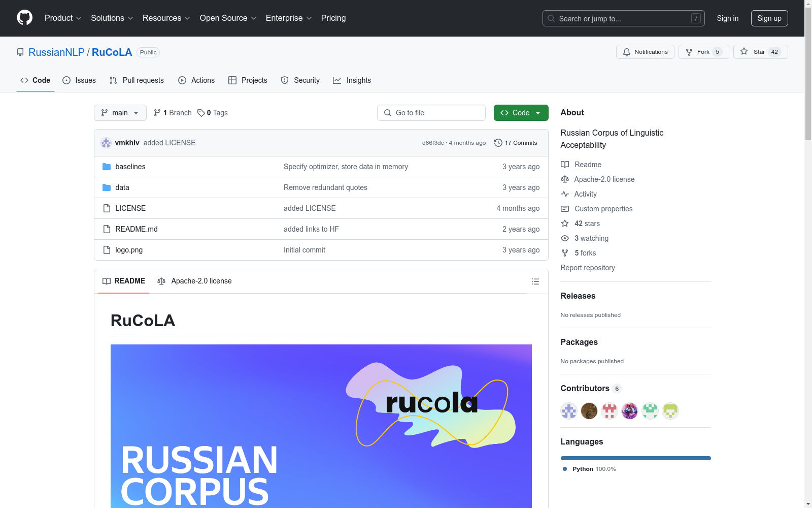Click the Go to file search field
The width and height of the screenshot is (812, 508).
(x=431, y=113)
